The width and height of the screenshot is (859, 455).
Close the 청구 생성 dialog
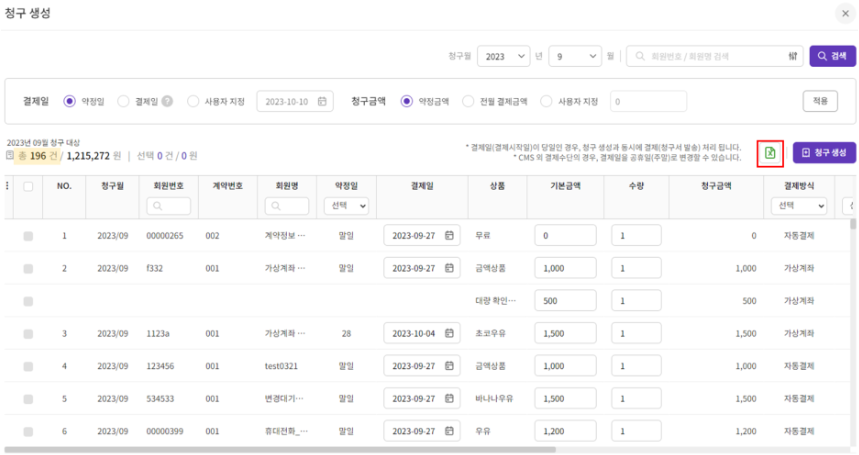[x=845, y=14]
